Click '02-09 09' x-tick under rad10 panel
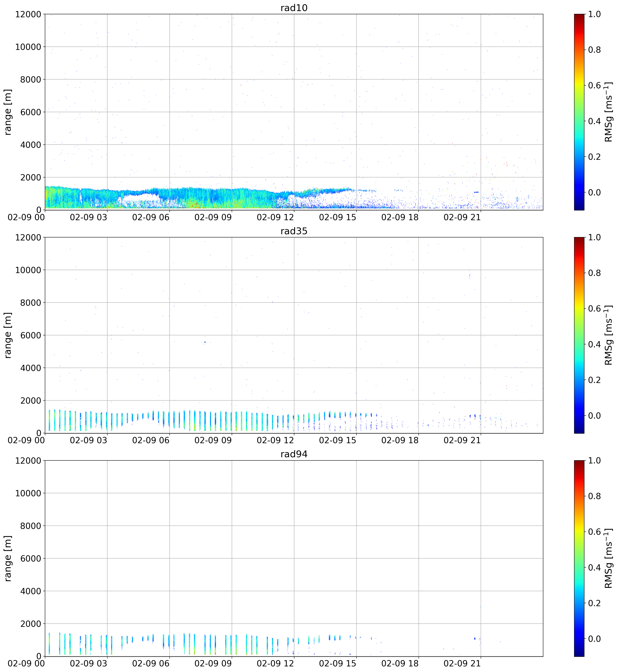618x672 pixels. click(x=213, y=217)
